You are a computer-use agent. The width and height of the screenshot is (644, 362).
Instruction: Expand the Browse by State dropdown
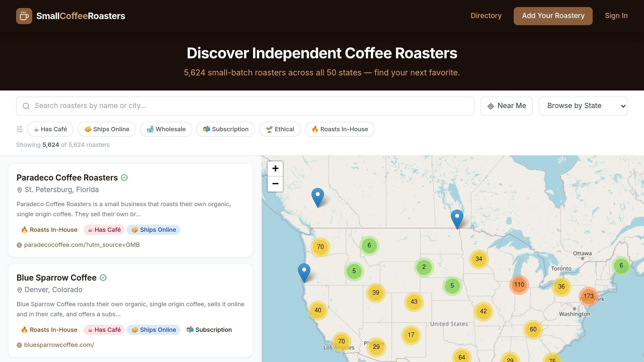(x=583, y=106)
